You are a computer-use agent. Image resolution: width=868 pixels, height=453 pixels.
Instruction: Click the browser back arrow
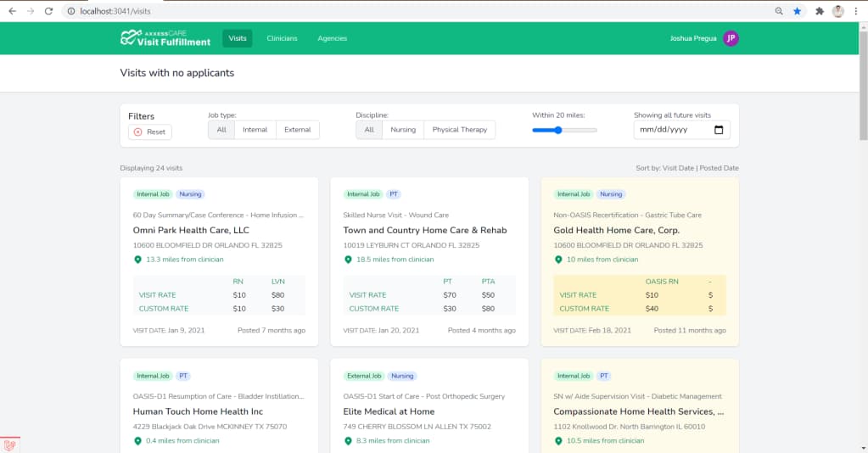(12, 11)
